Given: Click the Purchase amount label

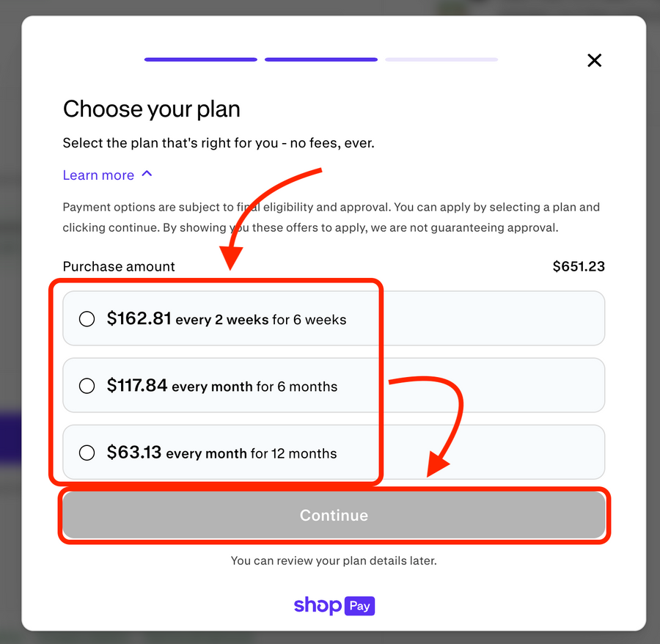Looking at the screenshot, I should tap(119, 266).
